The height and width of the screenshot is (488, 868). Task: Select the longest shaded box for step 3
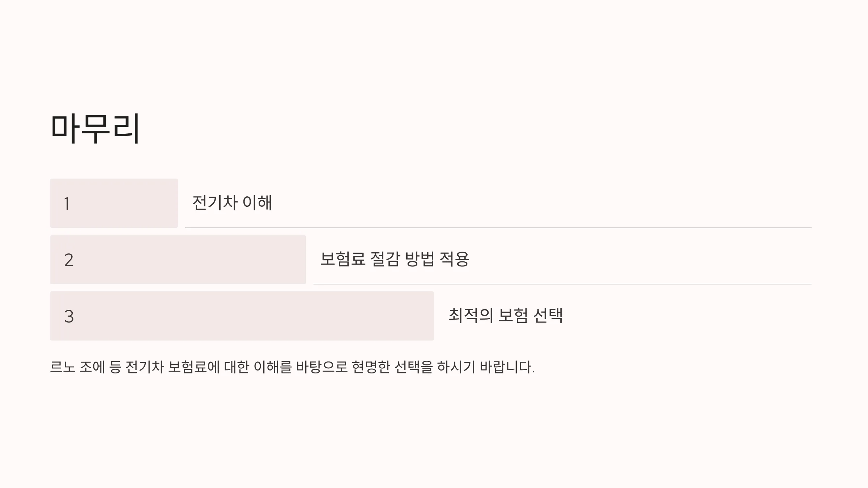pos(242,316)
